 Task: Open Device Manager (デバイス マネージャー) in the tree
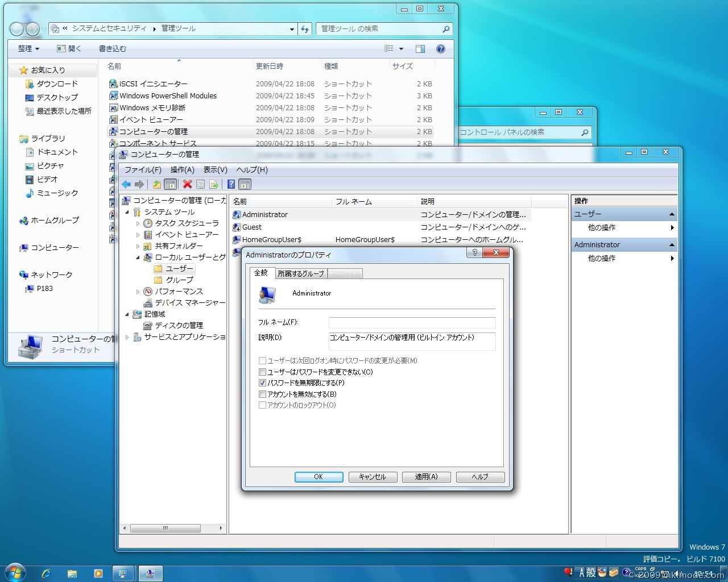click(x=190, y=302)
